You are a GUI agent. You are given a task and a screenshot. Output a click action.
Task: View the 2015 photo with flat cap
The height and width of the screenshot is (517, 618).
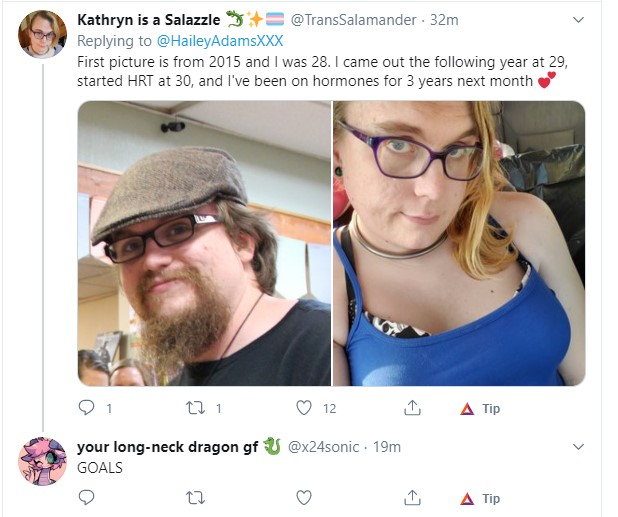(x=204, y=243)
